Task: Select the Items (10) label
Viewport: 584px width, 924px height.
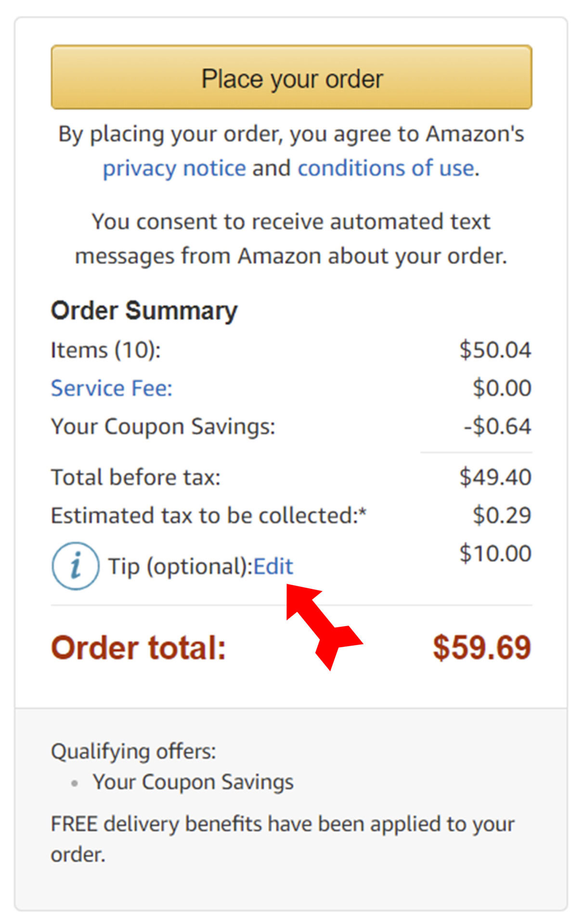Action: tap(105, 350)
